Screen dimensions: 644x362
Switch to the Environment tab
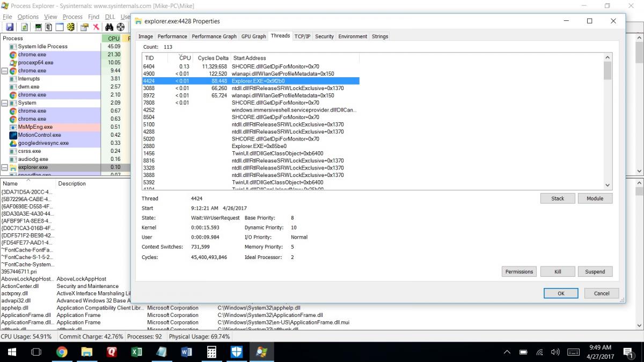353,36
